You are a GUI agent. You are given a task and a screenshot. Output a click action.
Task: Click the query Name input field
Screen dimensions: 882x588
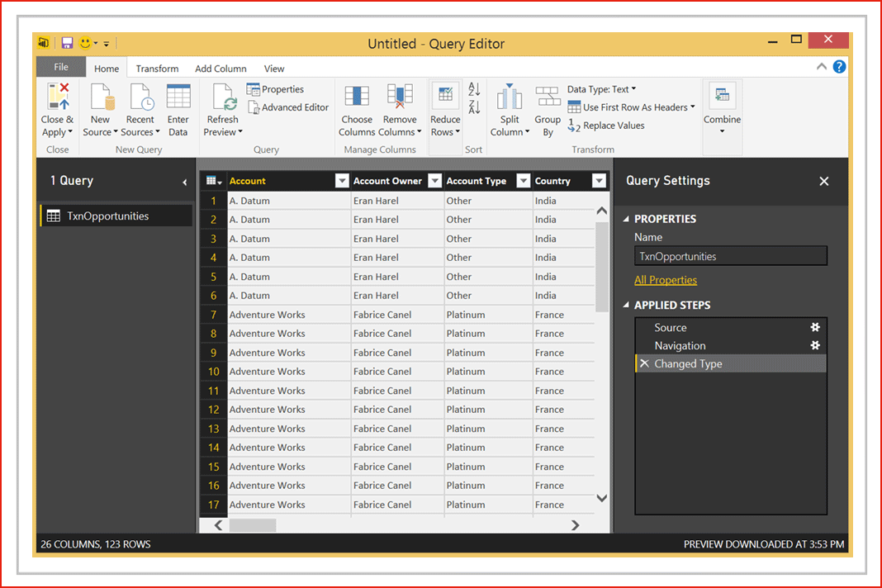point(730,257)
